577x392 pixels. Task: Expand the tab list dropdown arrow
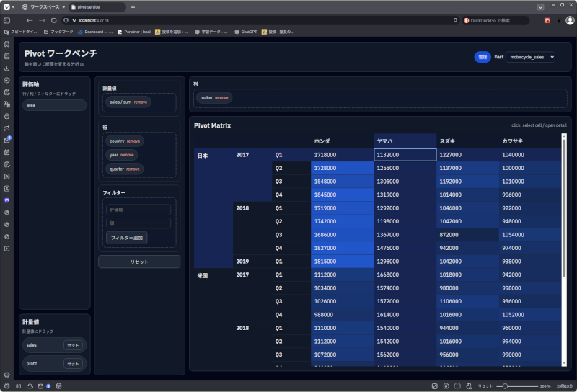[x=540, y=6]
